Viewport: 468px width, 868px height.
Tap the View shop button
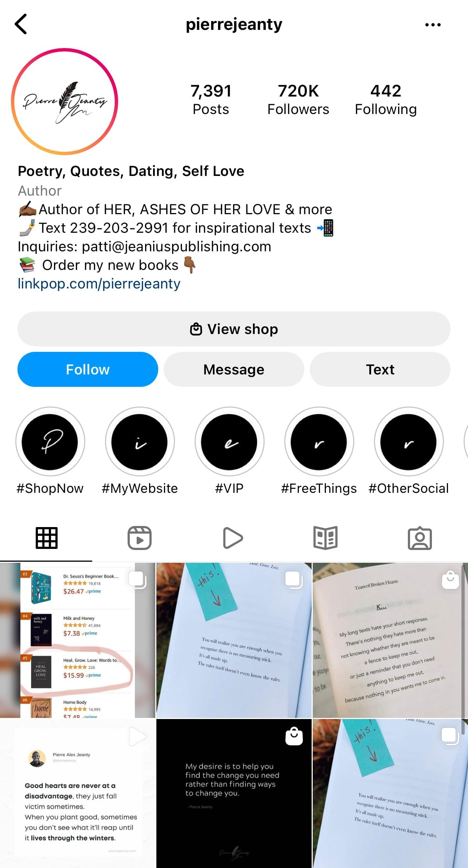(x=234, y=329)
